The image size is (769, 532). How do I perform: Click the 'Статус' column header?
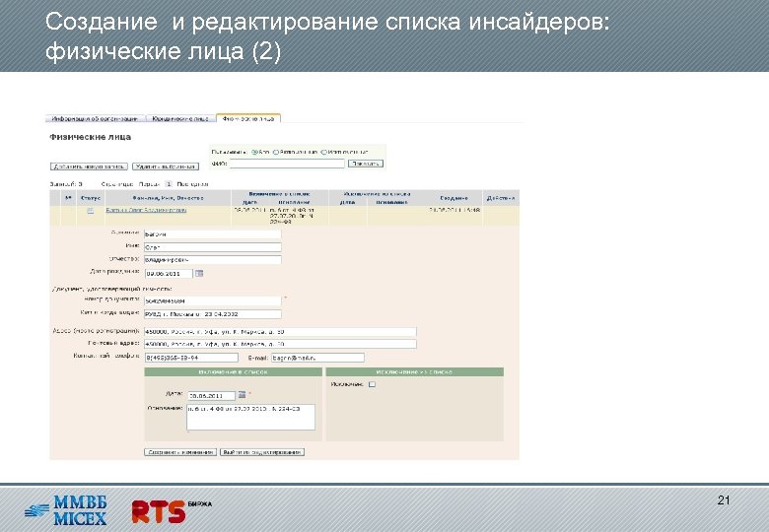[91, 198]
